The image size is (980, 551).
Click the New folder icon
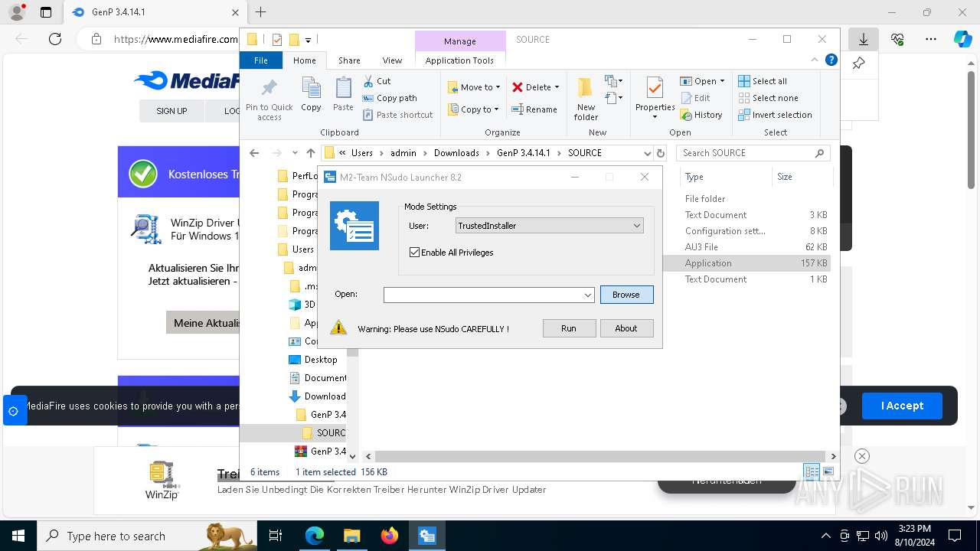coord(586,88)
